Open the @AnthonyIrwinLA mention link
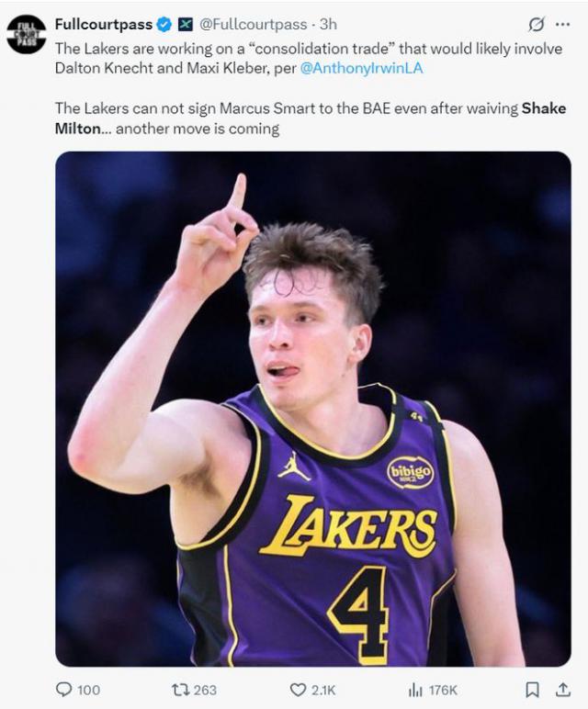588x709 pixels. pyautogui.click(x=362, y=67)
